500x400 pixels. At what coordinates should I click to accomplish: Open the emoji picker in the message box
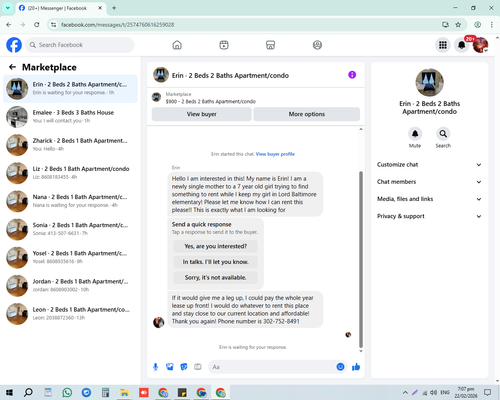pyautogui.click(x=340, y=367)
